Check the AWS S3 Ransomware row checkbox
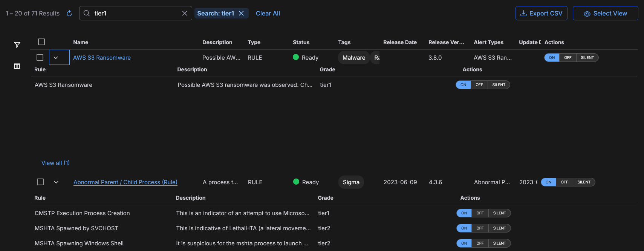 40,57
